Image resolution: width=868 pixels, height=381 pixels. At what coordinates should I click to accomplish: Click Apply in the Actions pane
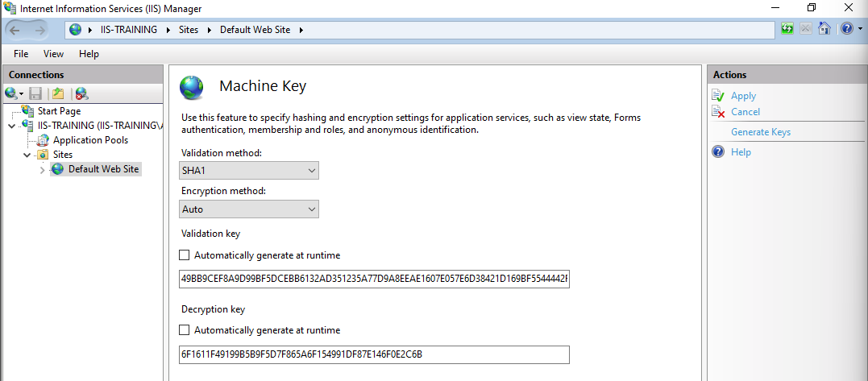(x=743, y=96)
